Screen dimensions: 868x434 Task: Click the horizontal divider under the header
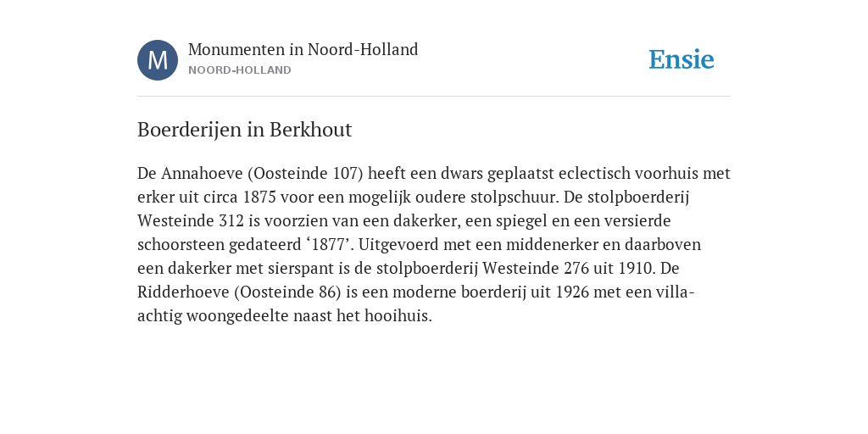[x=434, y=97]
